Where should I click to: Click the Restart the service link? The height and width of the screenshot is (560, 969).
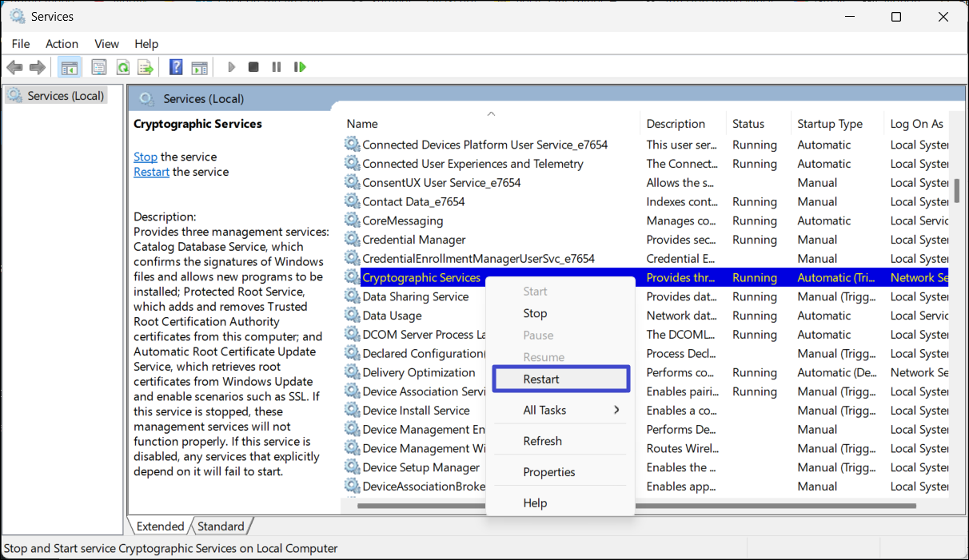click(151, 172)
